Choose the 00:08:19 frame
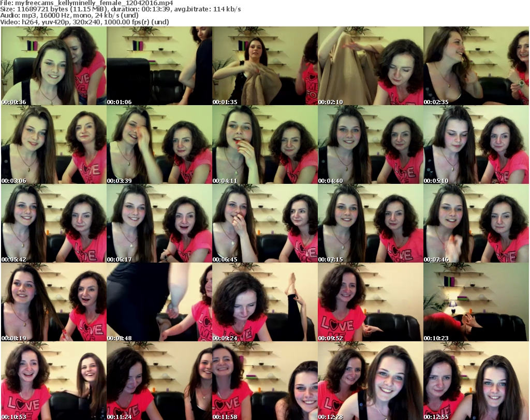 pyautogui.click(x=54, y=302)
